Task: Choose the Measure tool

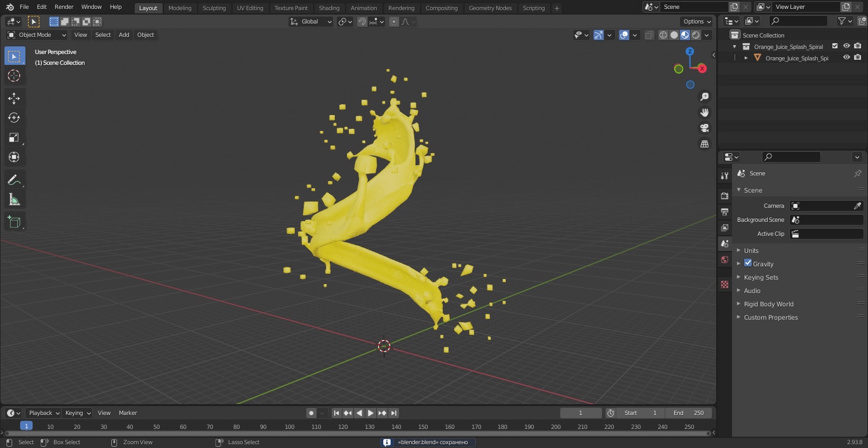Action: tap(14, 200)
